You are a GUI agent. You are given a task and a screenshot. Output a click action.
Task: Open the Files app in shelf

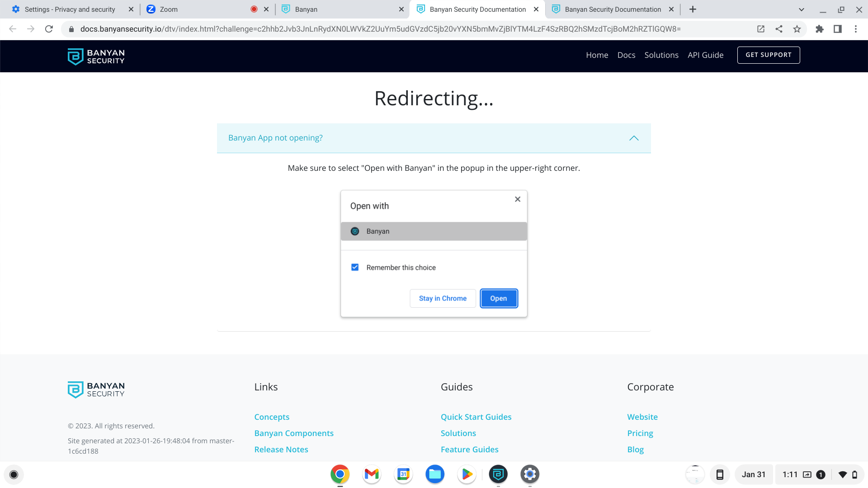point(434,474)
